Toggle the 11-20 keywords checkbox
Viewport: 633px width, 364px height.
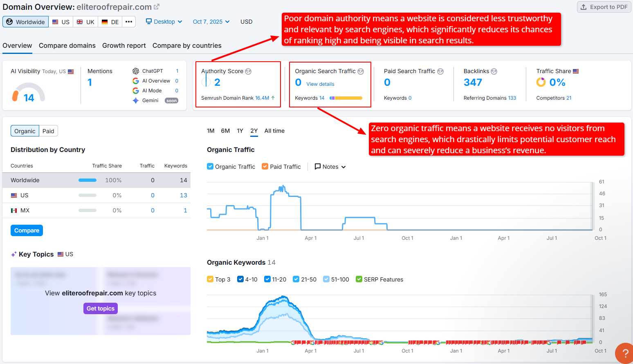(x=267, y=279)
